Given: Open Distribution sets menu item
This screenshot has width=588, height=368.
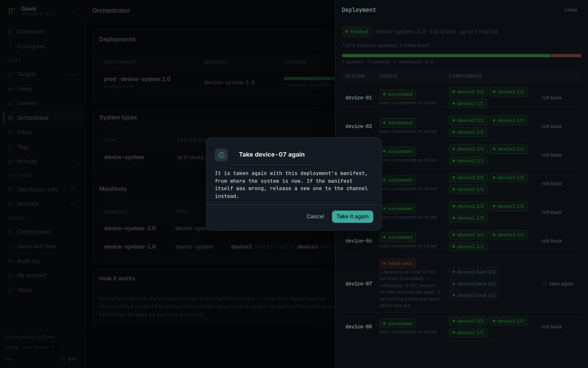Looking at the screenshot, I should coord(43,189).
